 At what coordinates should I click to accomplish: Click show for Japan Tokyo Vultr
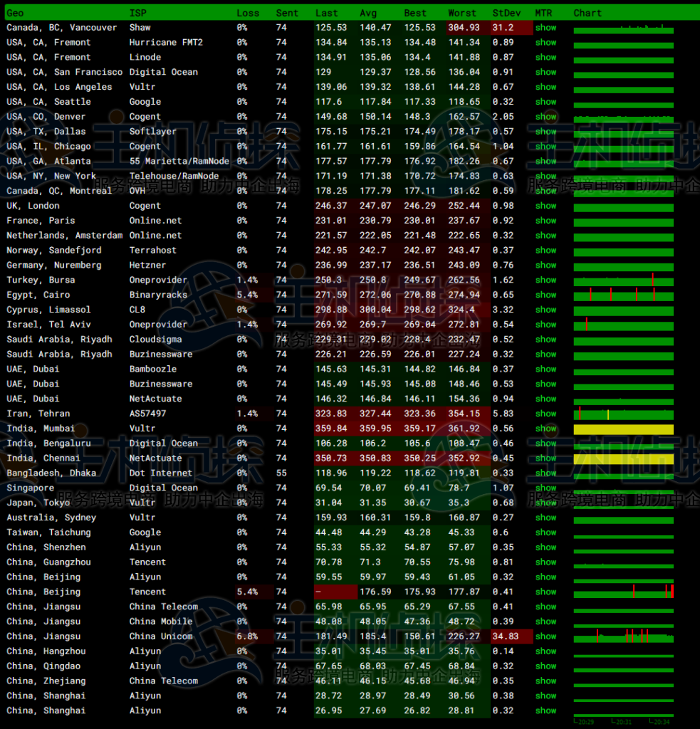pyautogui.click(x=545, y=503)
